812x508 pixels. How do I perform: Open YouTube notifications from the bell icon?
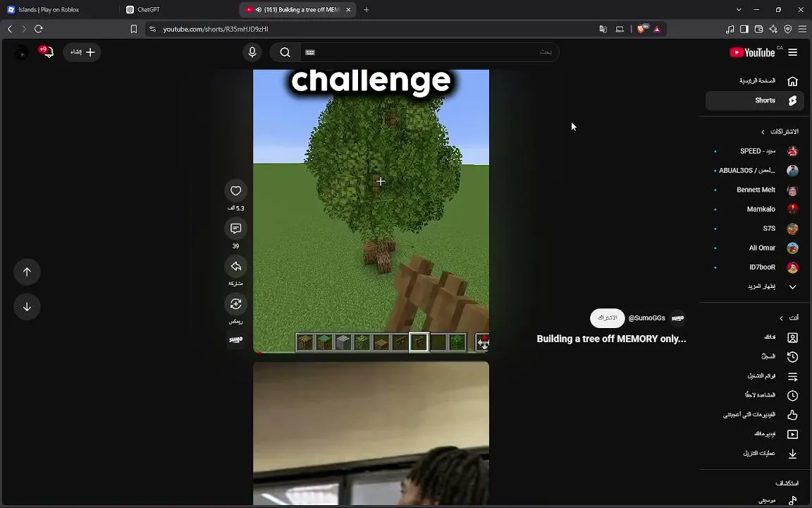click(x=48, y=52)
